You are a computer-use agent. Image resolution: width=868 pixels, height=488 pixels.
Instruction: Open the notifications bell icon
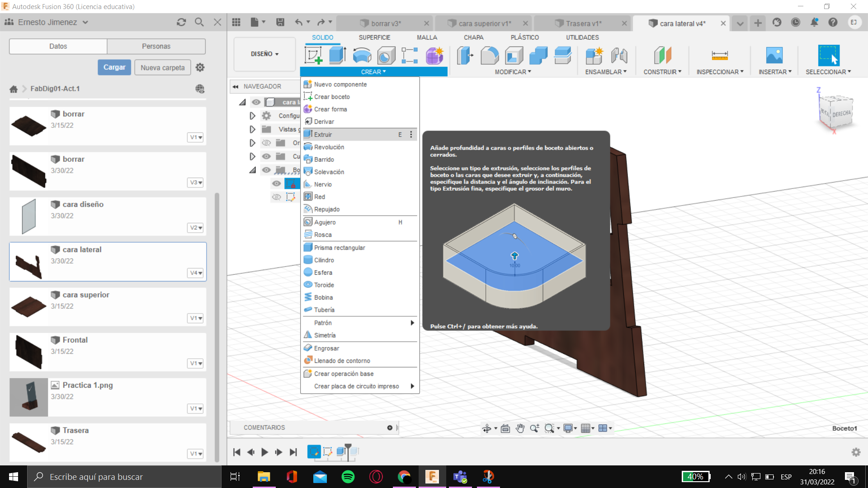[x=814, y=22]
